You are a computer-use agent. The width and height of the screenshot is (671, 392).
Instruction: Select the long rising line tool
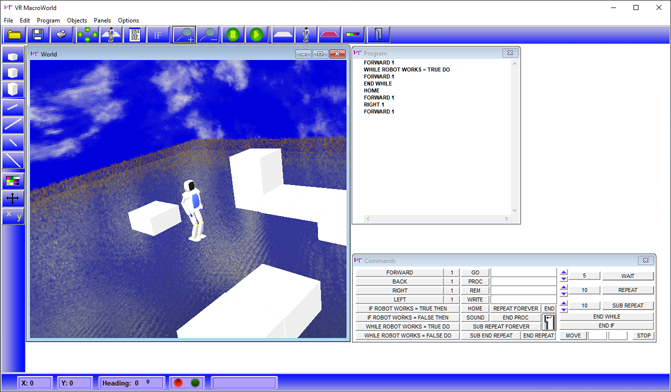13,125
